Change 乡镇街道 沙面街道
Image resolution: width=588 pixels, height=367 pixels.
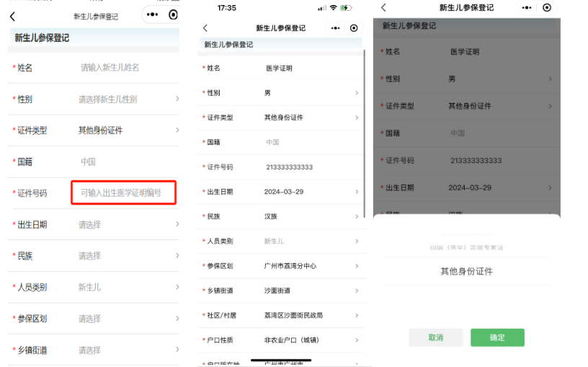[x=282, y=291]
